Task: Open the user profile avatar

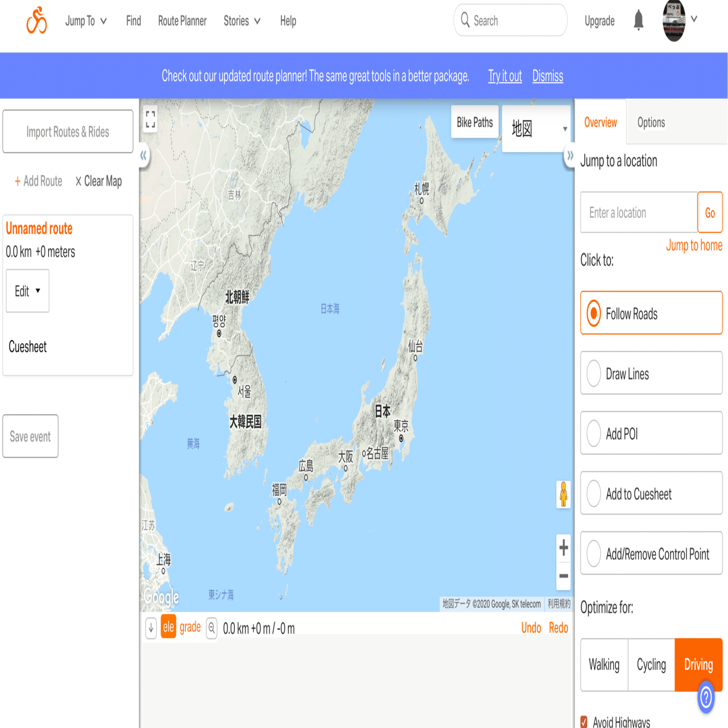Action: click(674, 21)
